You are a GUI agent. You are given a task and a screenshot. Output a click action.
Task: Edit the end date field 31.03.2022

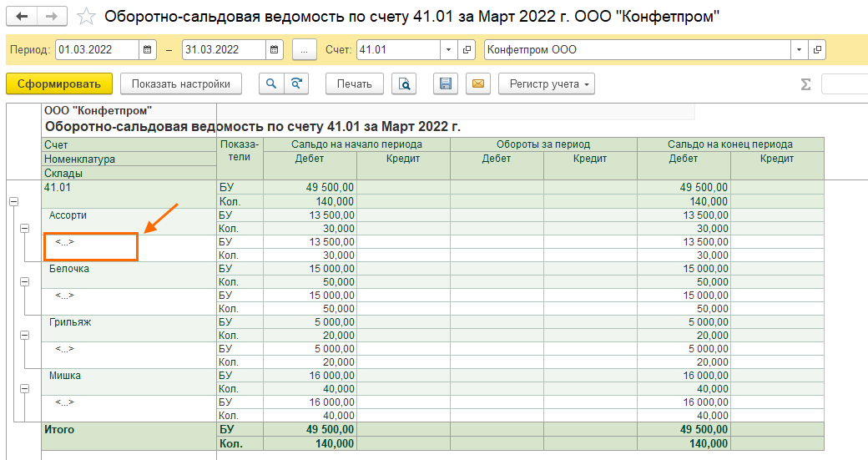point(224,50)
